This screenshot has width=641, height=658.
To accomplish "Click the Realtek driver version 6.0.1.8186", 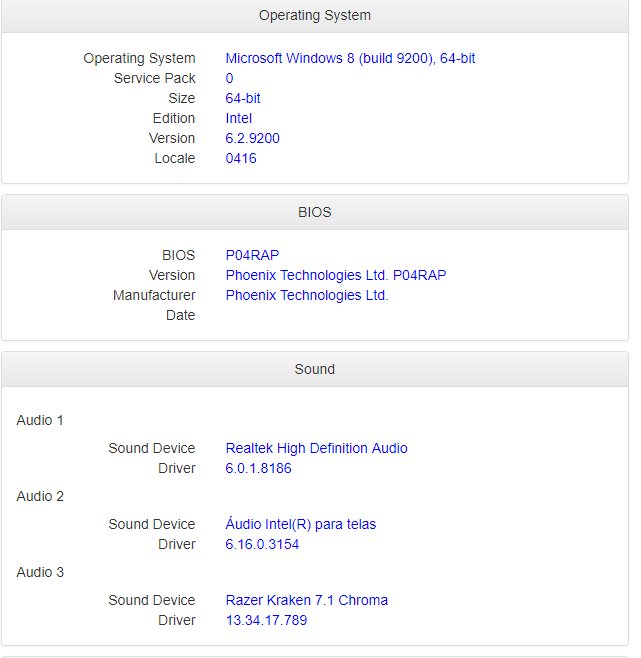I will tap(258, 468).
